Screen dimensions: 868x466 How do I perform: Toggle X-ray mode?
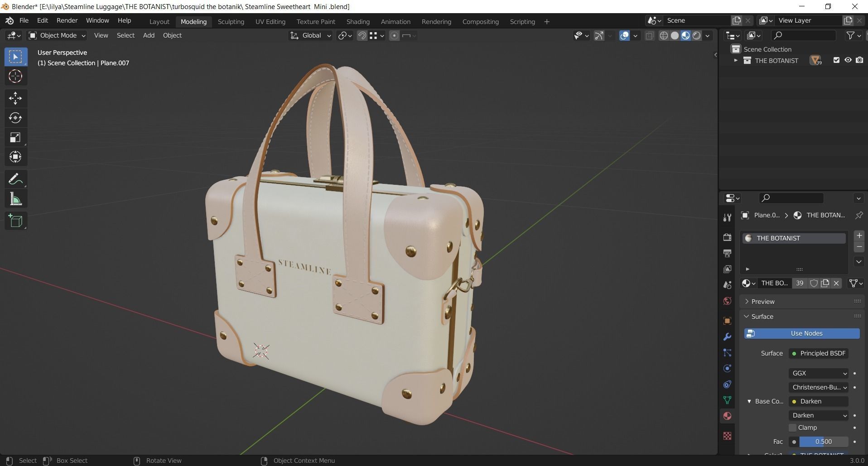tap(649, 35)
